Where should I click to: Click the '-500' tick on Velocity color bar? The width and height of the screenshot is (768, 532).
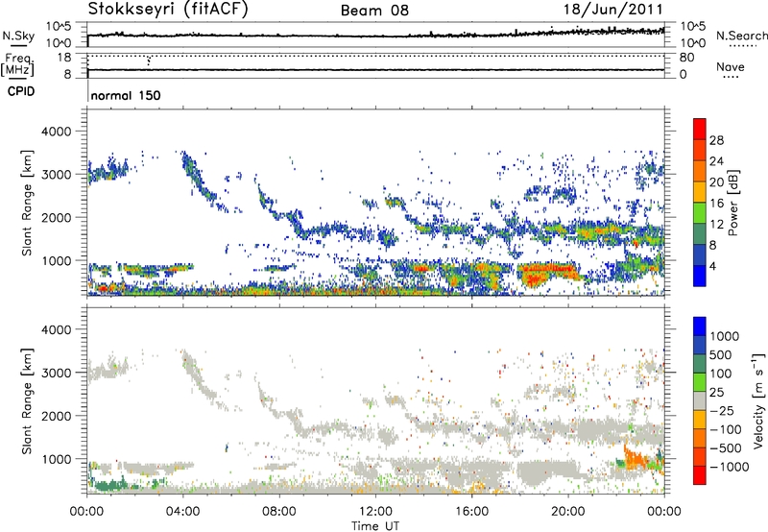[726, 448]
